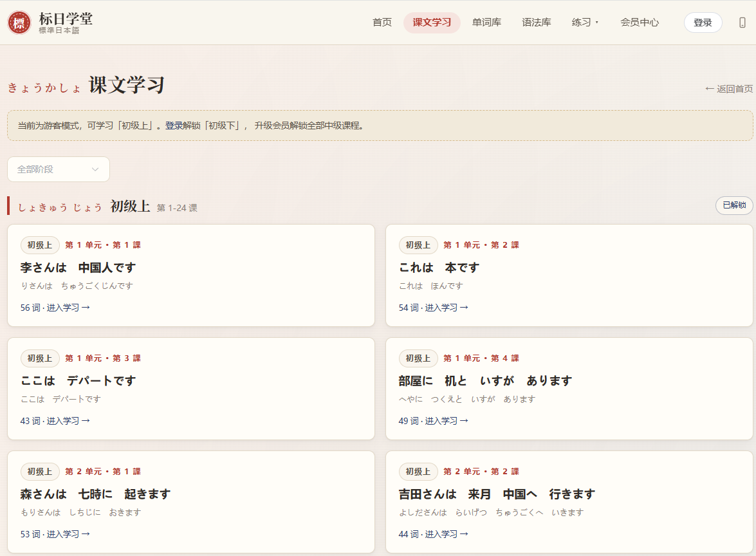Image resolution: width=756 pixels, height=556 pixels.
Task: Click the kana reading もりさんは しちじに おきます
Action: (x=80, y=513)
